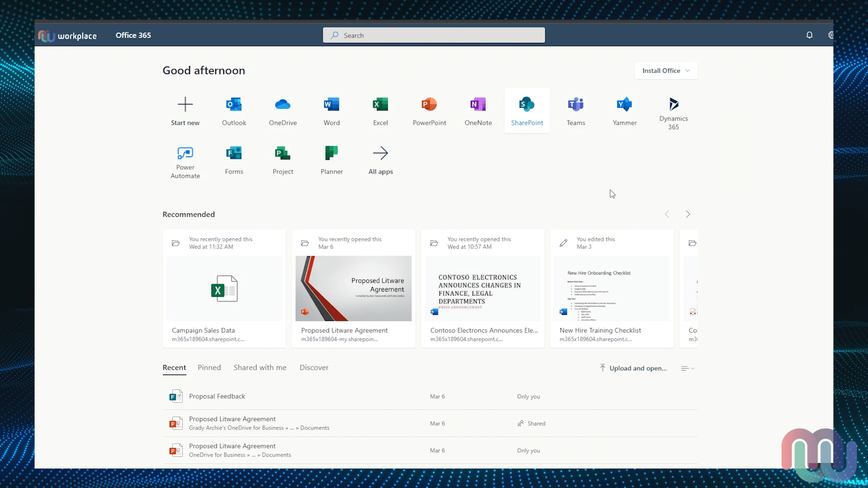
Task: Launch PowerPoint
Action: click(429, 111)
